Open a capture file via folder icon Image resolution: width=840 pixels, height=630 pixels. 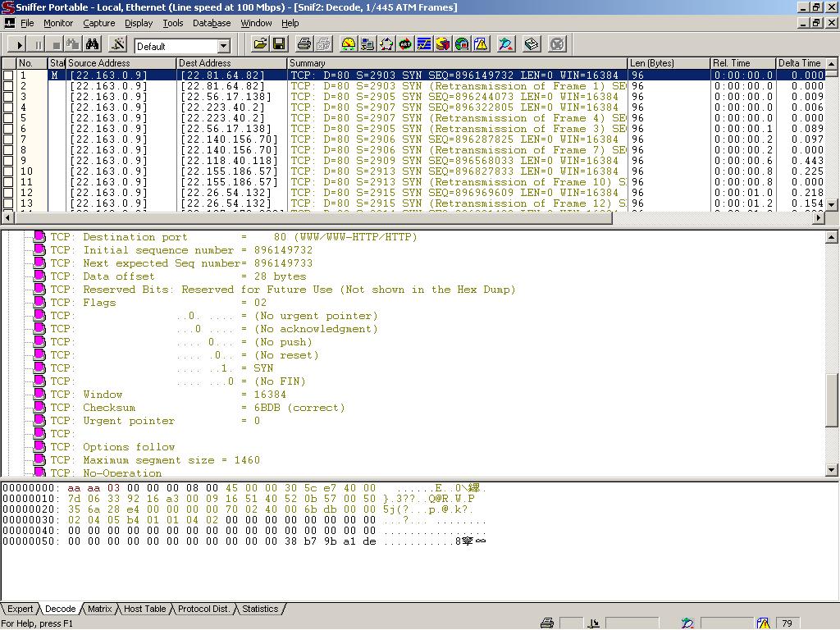pos(260,44)
